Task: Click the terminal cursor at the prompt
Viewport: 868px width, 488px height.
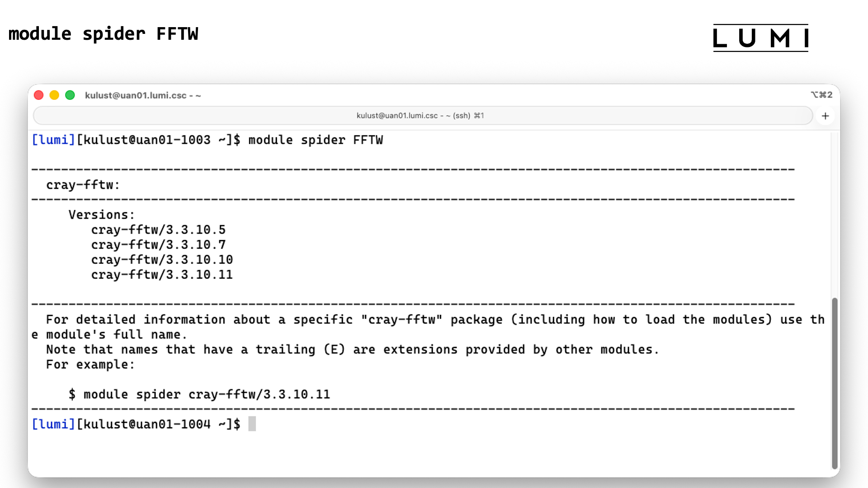Action: (x=252, y=424)
